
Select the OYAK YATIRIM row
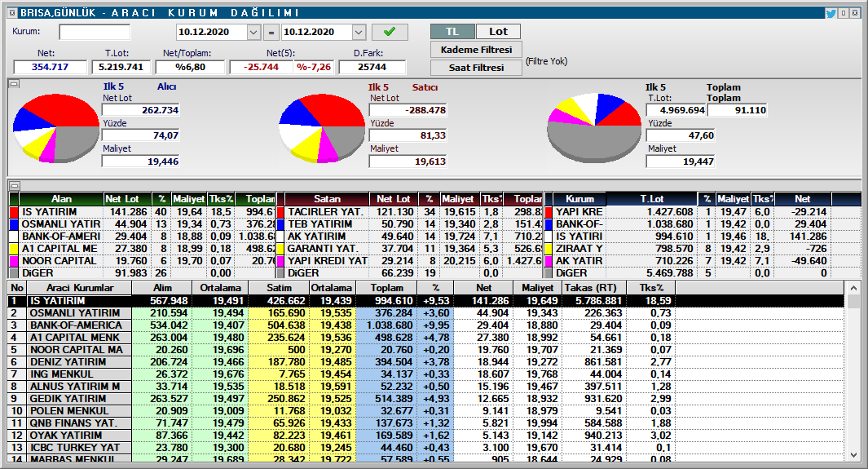(x=426, y=435)
